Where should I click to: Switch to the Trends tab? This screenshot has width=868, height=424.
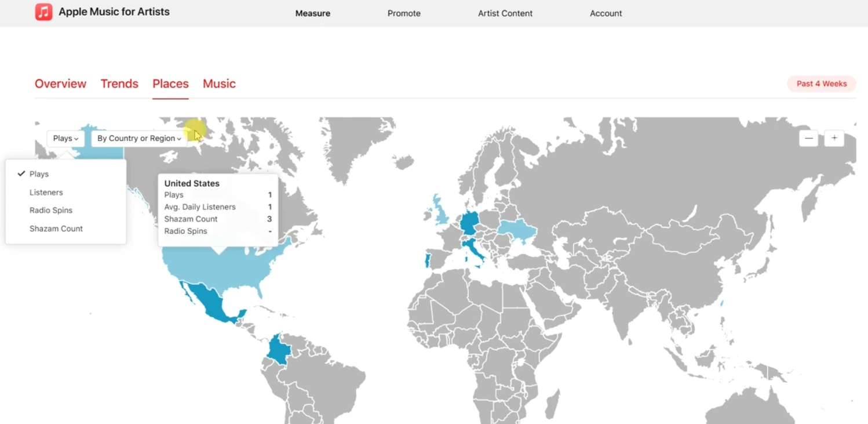tap(119, 84)
